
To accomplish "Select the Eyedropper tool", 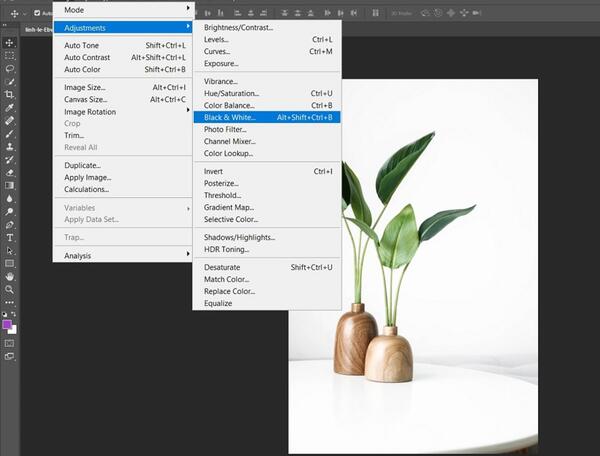I will pos(10,107).
